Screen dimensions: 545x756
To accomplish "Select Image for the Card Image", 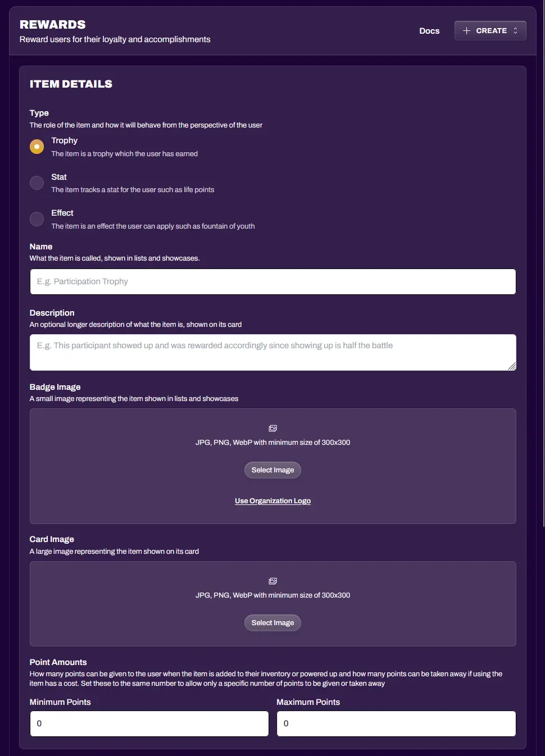I will coord(272,623).
